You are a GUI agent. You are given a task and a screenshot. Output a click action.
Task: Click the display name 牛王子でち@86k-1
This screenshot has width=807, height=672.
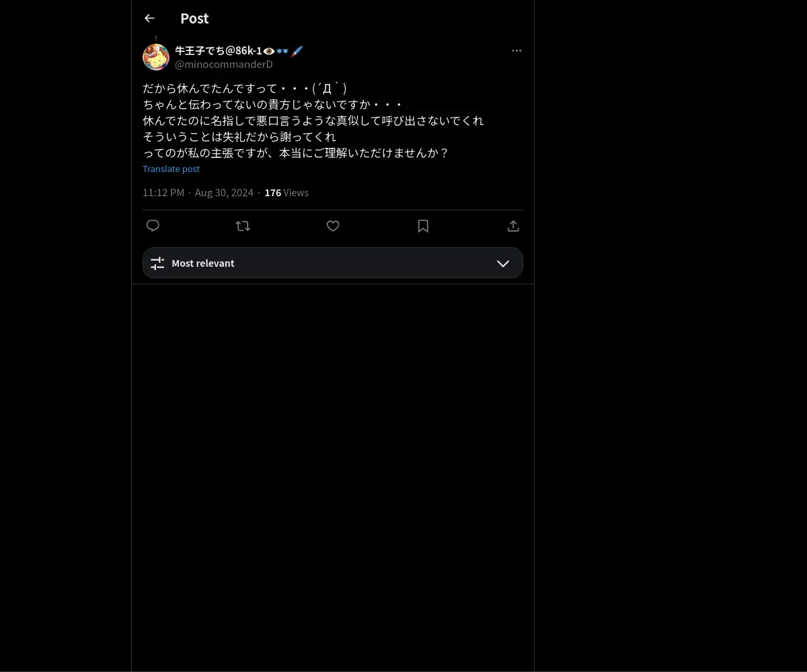point(219,50)
